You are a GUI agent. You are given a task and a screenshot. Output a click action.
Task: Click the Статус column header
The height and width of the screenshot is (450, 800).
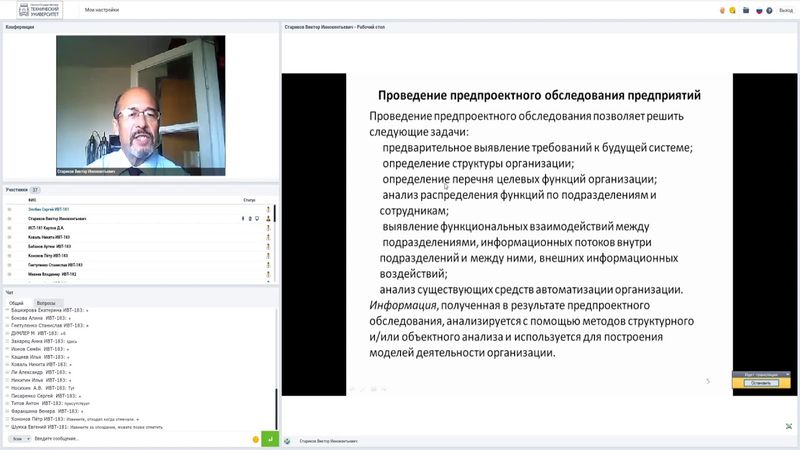(x=249, y=200)
